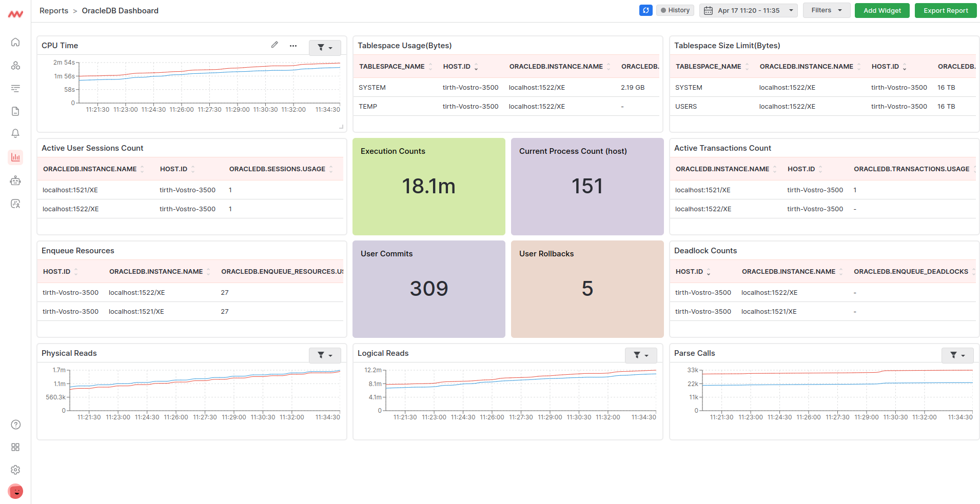
Task: Edit the CPU Time widget with the pencil icon
Action: click(275, 45)
